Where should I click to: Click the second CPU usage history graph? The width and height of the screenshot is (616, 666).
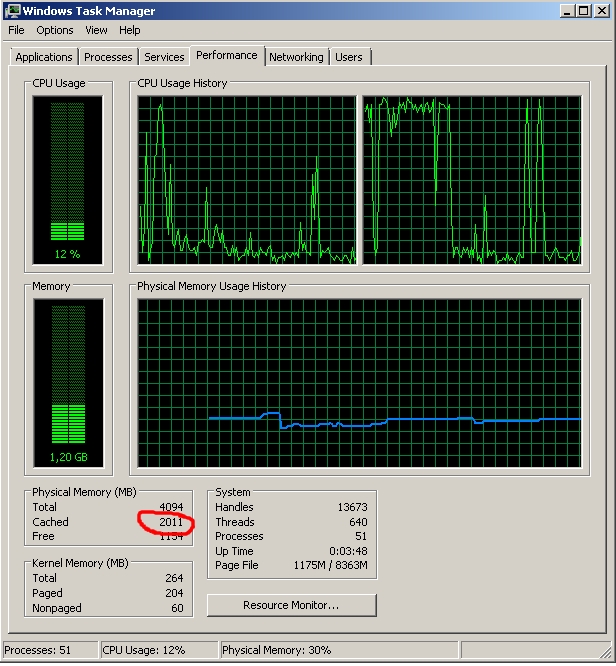(472, 180)
